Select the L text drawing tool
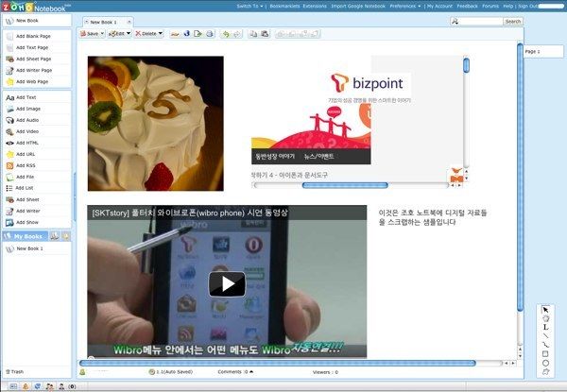 coord(545,327)
